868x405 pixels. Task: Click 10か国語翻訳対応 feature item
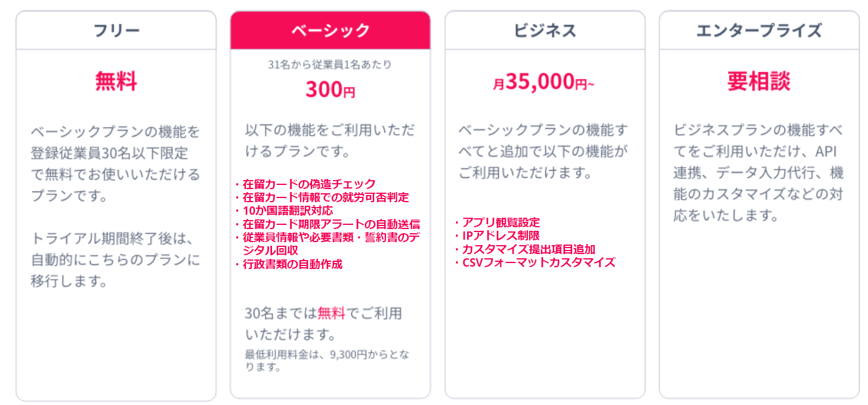pos(288,211)
